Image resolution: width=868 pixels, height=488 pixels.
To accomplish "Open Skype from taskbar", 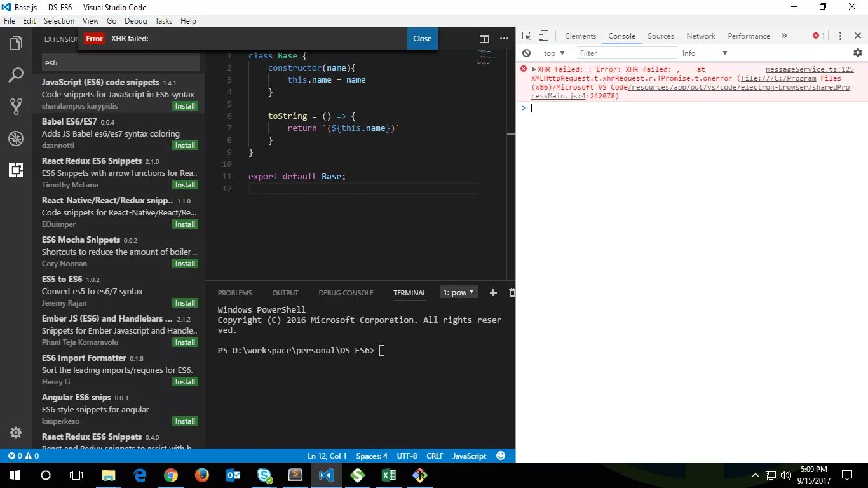I will [264, 475].
